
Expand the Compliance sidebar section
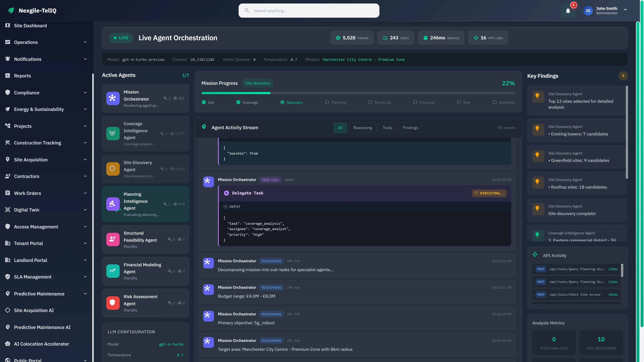click(x=85, y=93)
